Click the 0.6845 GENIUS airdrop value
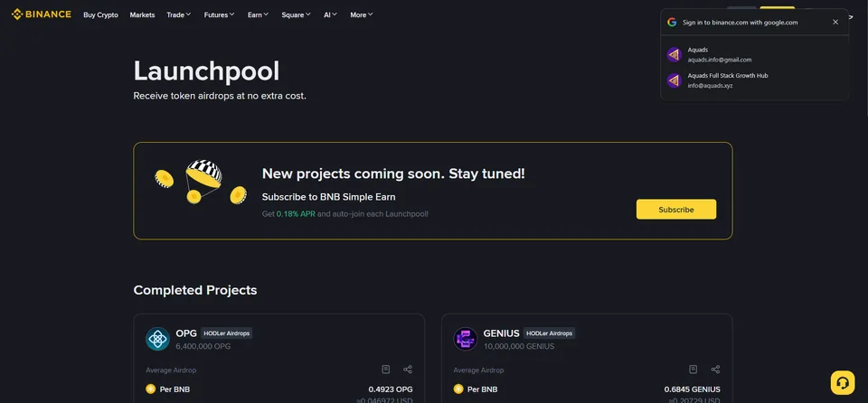Image resolution: width=868 pixels, height=403 pixels. click(693, 389)
